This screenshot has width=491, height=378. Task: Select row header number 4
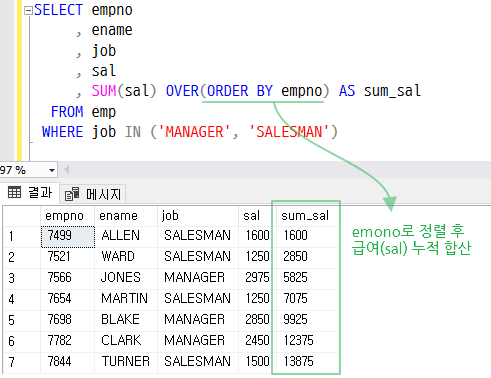(22, 299)
